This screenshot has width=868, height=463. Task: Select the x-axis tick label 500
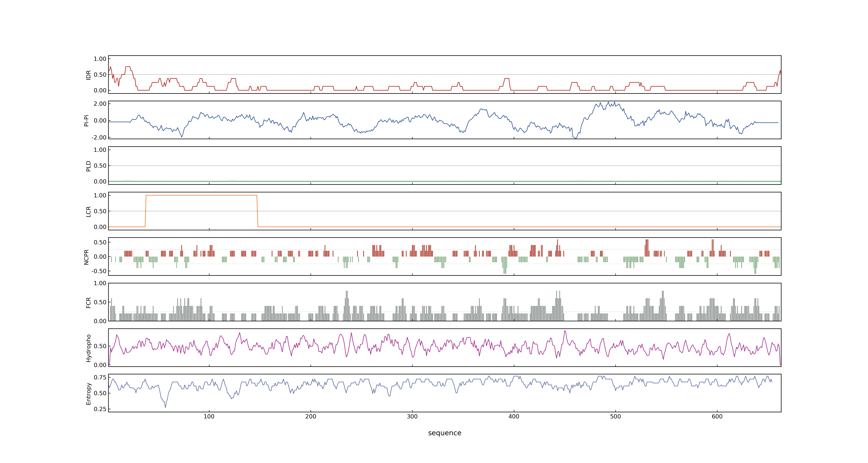[x=615, y=416]
